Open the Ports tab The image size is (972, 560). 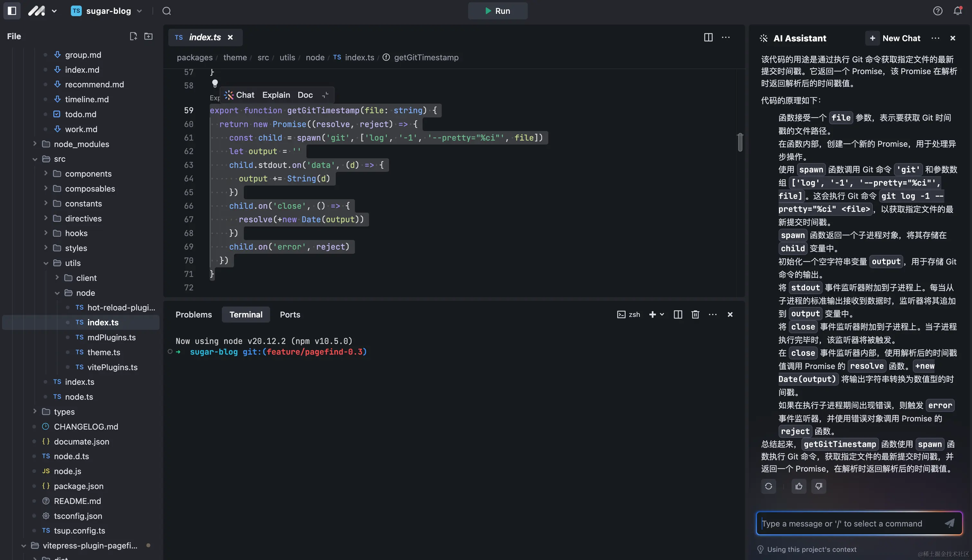(290, 315)
